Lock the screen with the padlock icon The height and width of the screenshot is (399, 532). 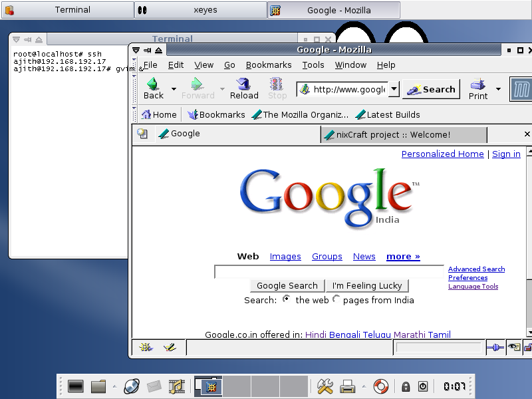coord(406,386)
